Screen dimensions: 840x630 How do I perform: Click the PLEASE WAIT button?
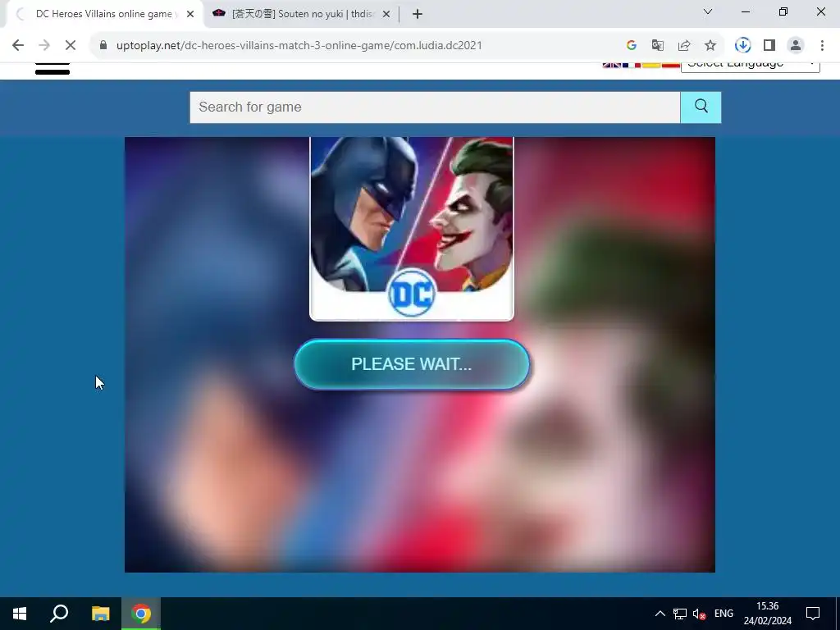pyautogui.click(x=412, y=364)
